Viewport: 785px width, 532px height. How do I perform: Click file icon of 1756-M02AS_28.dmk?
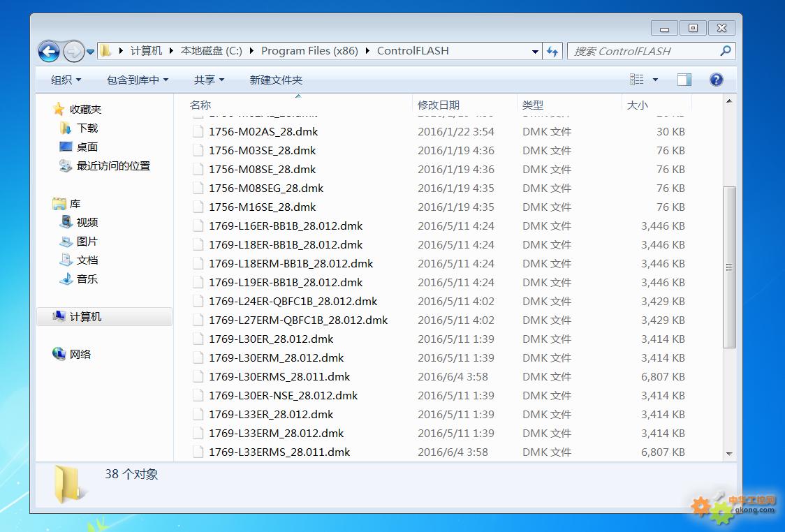[x=198, y=132]
